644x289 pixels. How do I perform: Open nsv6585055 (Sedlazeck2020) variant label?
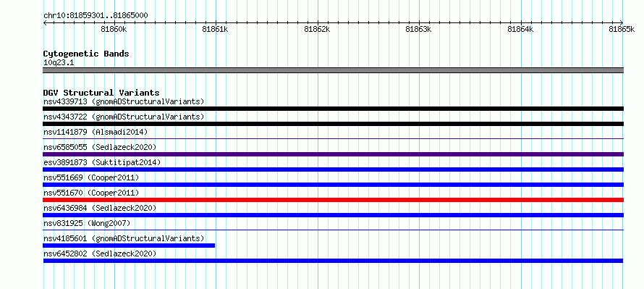coord(100,147)
